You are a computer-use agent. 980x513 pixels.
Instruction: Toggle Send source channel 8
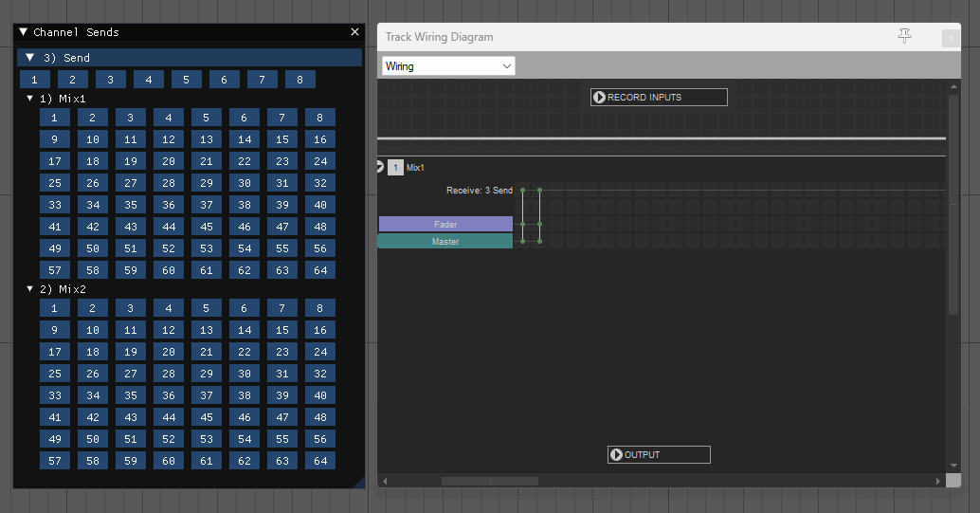point(300,80)
